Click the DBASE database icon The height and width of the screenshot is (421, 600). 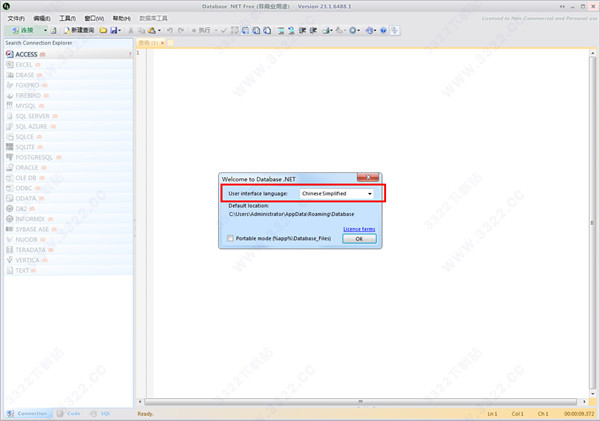(x=10, y=75)
